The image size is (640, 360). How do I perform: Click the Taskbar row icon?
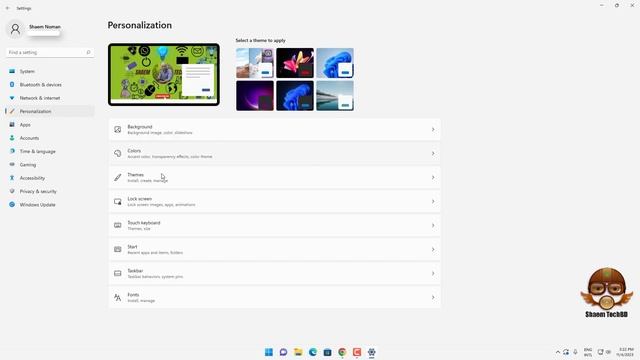[x=118, y=273]
